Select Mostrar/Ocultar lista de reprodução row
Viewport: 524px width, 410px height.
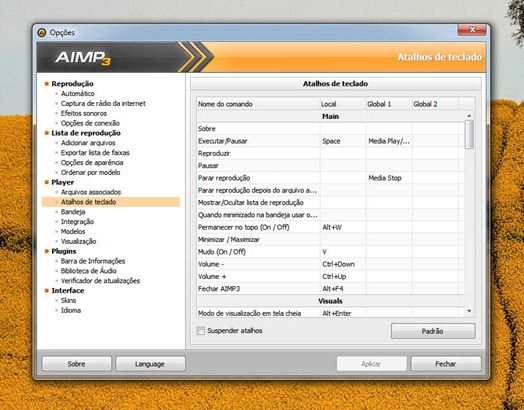coord(331,202)
